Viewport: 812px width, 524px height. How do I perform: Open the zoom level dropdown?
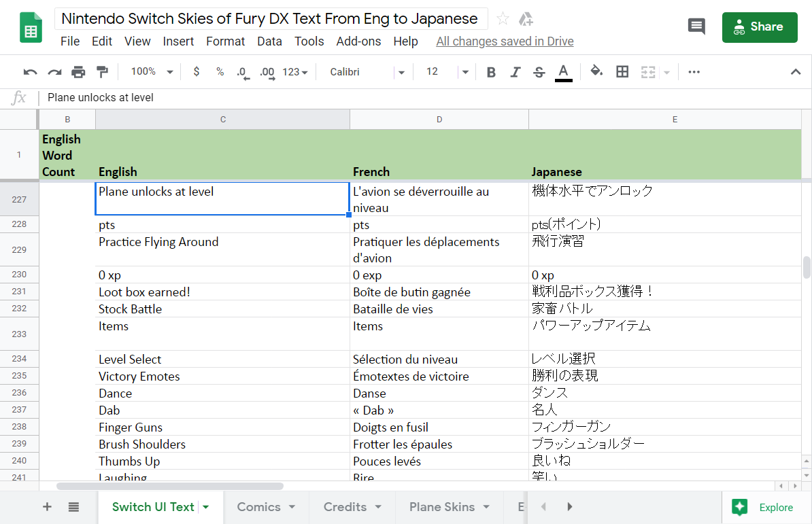pos(151,72)
